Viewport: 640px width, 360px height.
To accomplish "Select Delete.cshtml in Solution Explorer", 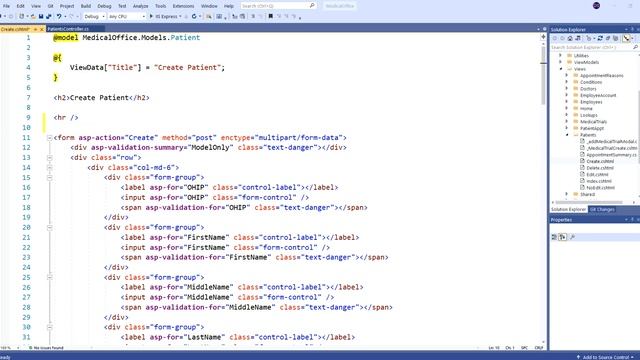I will (600, 168).
